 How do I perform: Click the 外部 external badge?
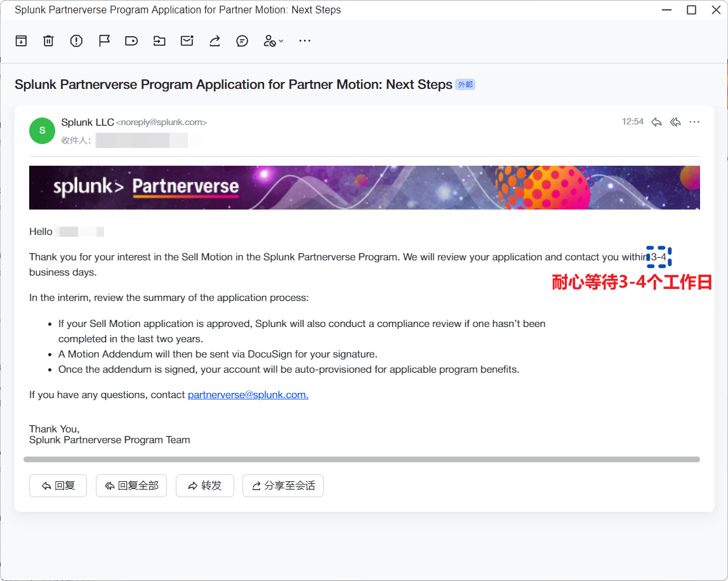tap(465, 84)
